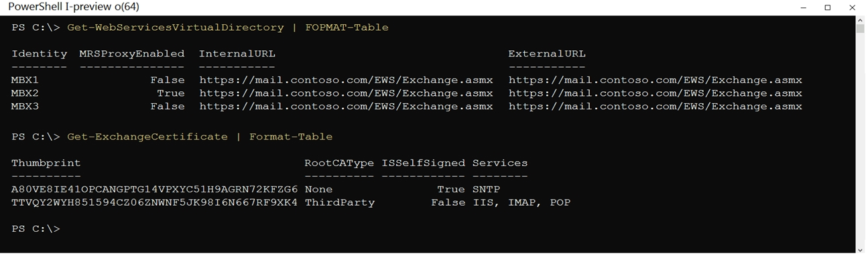Click the MBX2 MRSProxyEnabled True value
The width and height of the screenshot is (868, 256).
[x=170, y=93]
